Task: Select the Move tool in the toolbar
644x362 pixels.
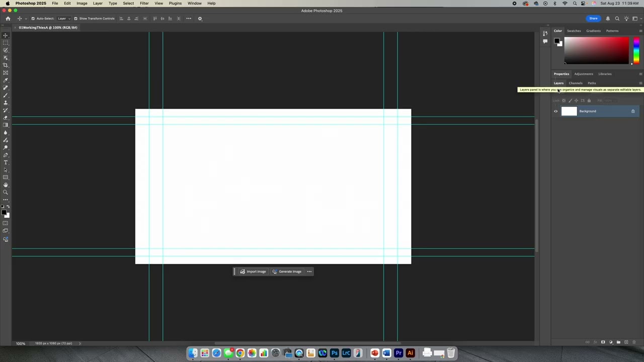Action: [x=6, y=35]
